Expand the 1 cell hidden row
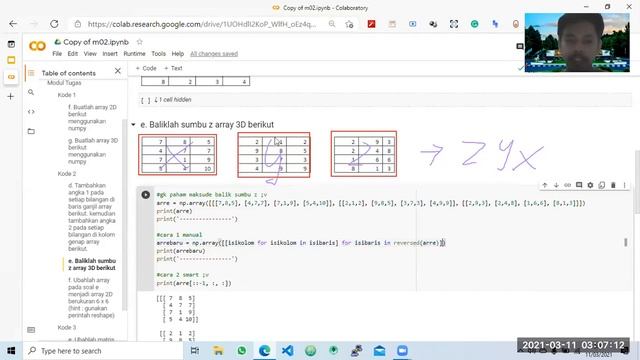Viewport: 640px width, 360px height. [386, 100]
